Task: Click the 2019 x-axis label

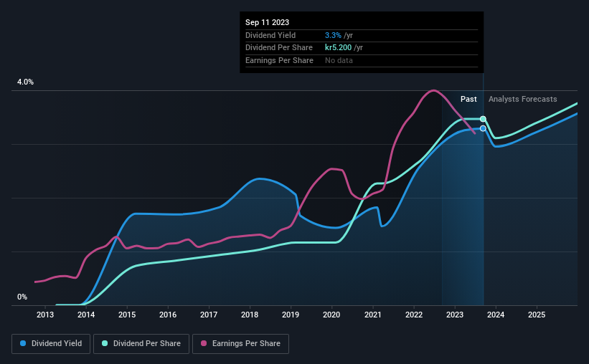Action: 291,315
